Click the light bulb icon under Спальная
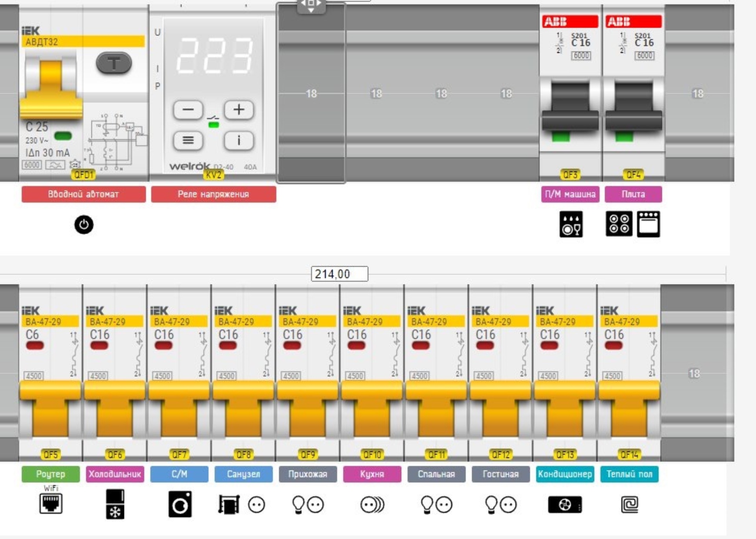756x539 pixels. [x=427, y=505]
